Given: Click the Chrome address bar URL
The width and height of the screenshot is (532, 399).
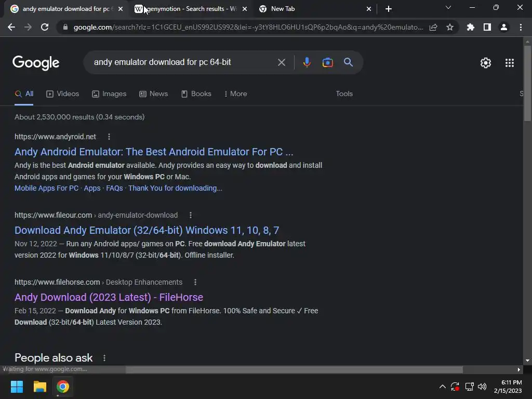Looking at the screenshot, I should coord(248,27).
